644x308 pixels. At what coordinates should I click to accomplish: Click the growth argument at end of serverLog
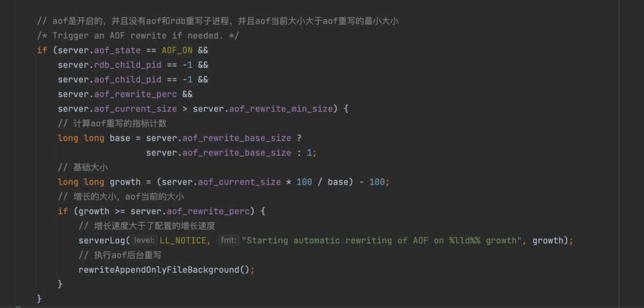tap(547, 241)
